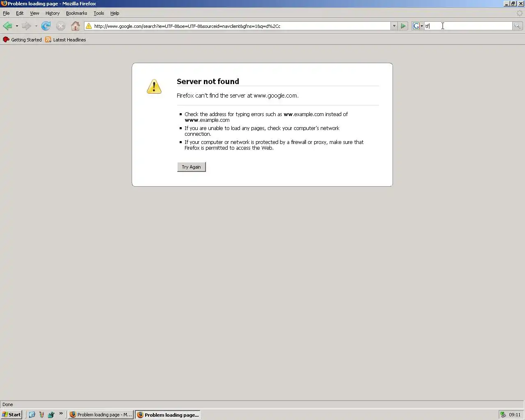This screenshot has height=420, width=525.
Task: Open the Windows Start menu
Action: 11,415
